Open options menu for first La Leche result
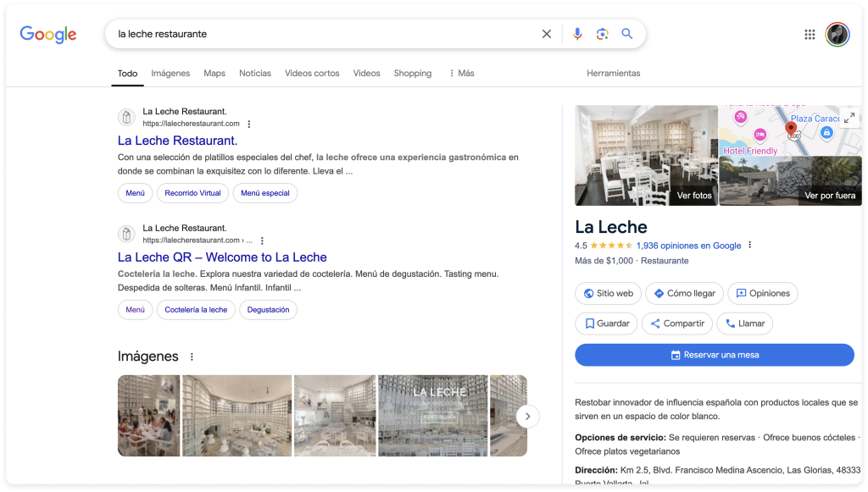The image size is (868, 492). click(x=249, y=124)
